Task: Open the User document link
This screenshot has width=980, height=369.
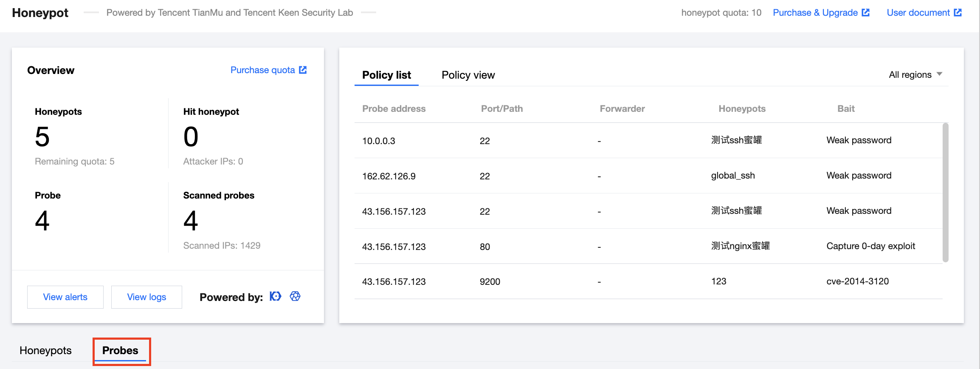Action: 918,13
